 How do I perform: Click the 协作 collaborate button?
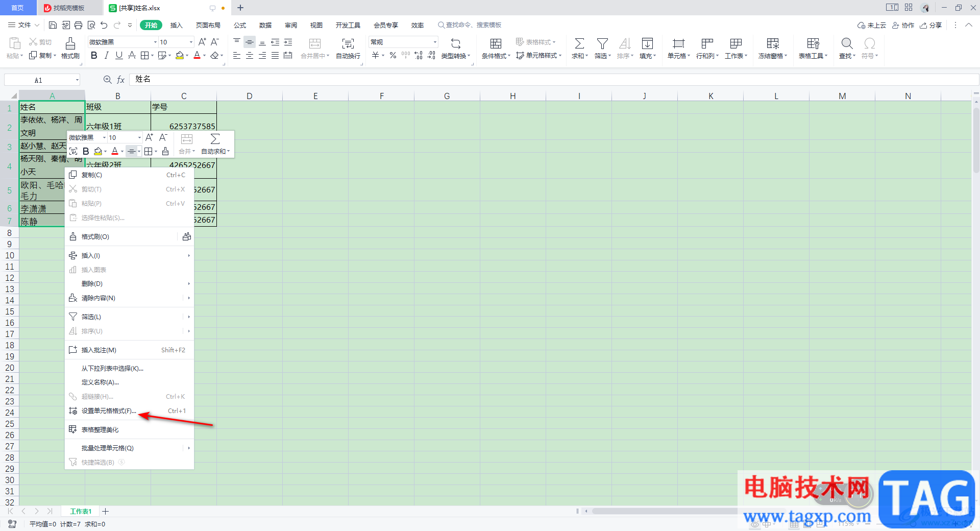coord(903,25)
